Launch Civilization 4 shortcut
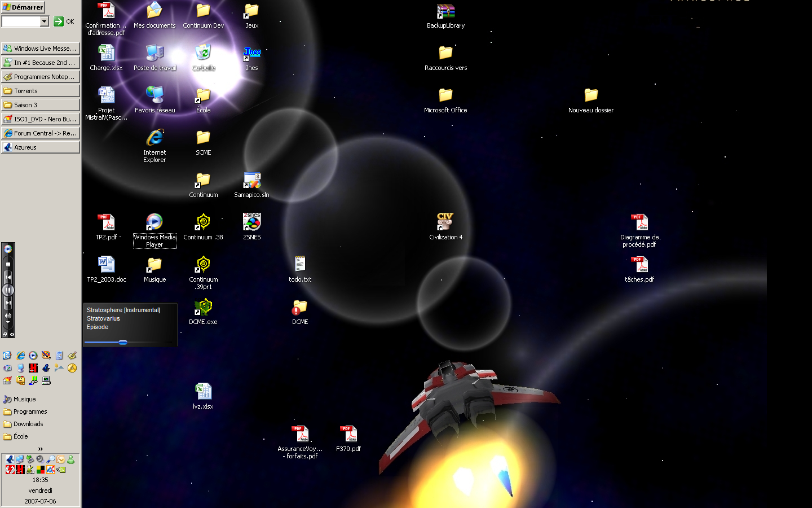The height and width of the screenshot is (508, 812). (x=445, y=227)
